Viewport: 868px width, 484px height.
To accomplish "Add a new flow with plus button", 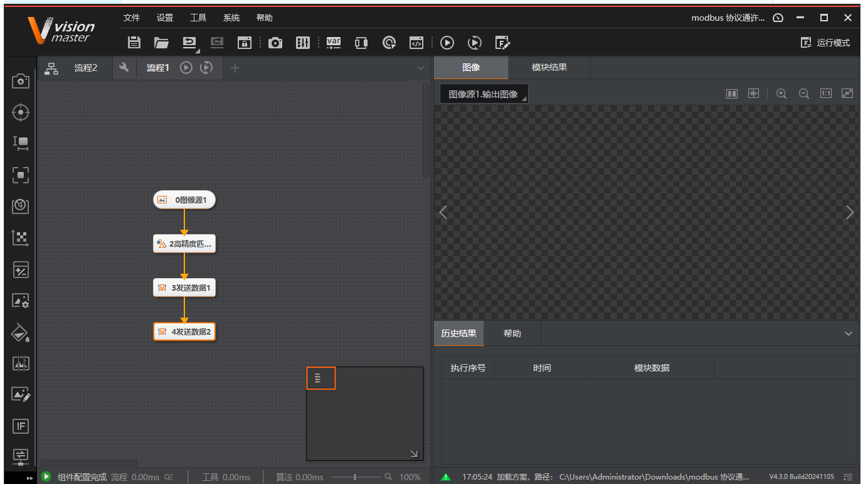I will point(235,68).
